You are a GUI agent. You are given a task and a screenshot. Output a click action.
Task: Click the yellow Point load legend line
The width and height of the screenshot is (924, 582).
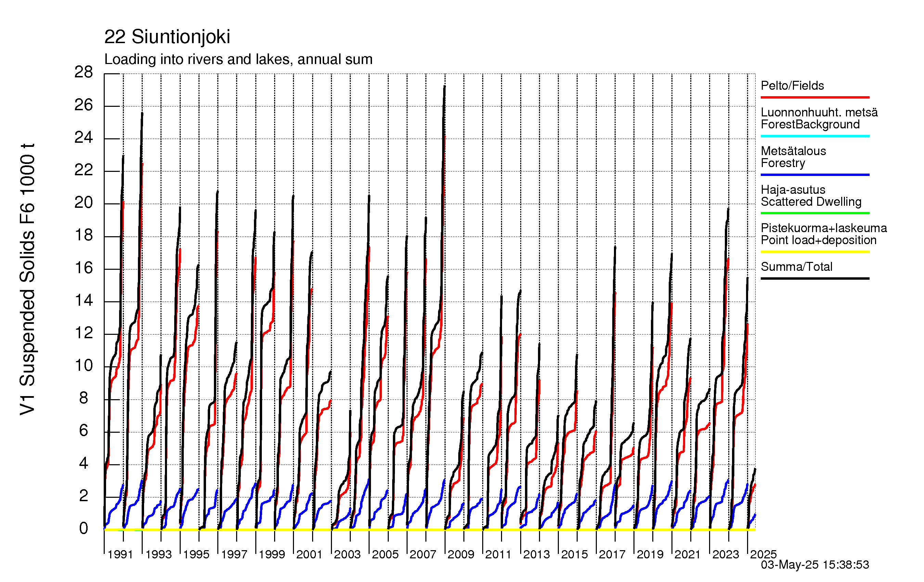(815, 252)
